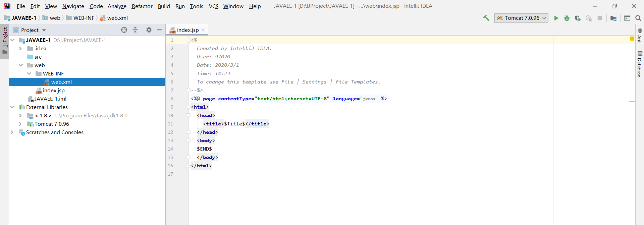
Task: Open the Tools menu
Action: pos(197,6)
